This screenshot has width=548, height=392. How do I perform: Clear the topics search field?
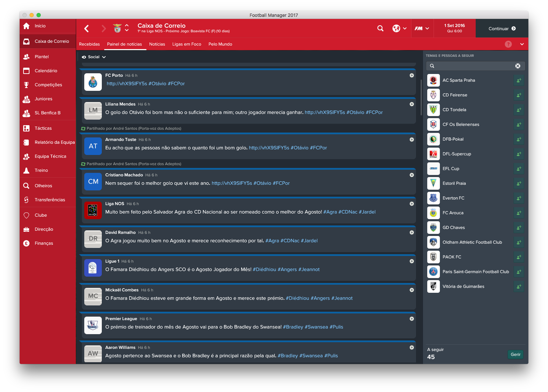[x=518, y=66]
